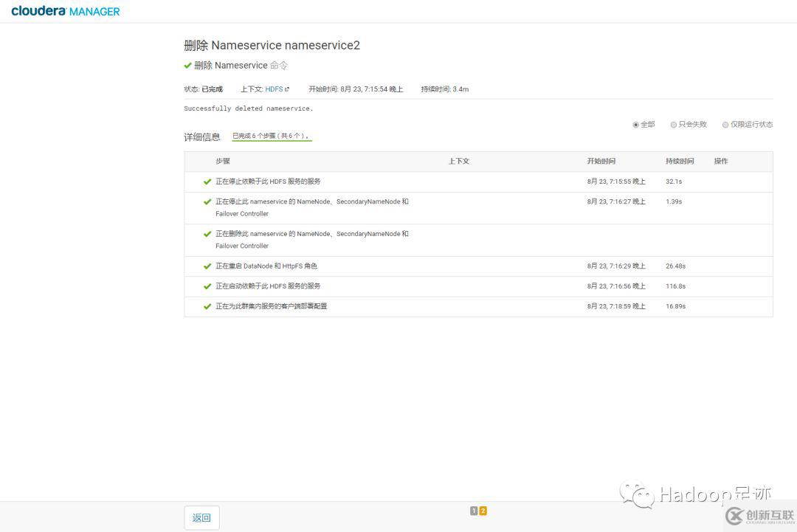Click the duration value 26.48s
Viewport: 797px width, 532px height.
(x=675, y=266)
